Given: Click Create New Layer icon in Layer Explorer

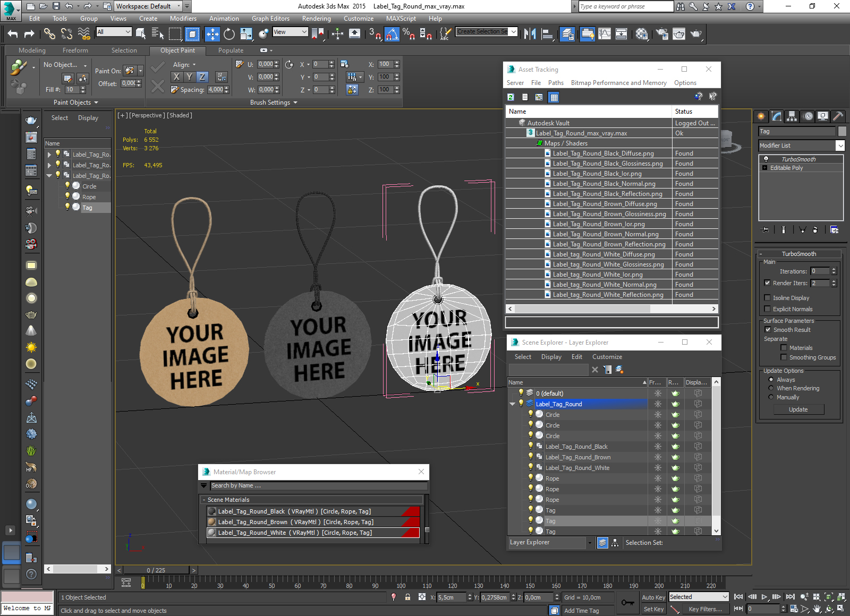Looking at the screenshot, I should [619, 370].
